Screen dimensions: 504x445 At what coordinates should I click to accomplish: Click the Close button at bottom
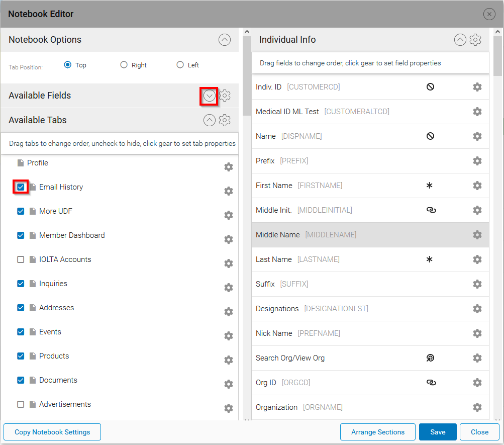click(479, 432)
